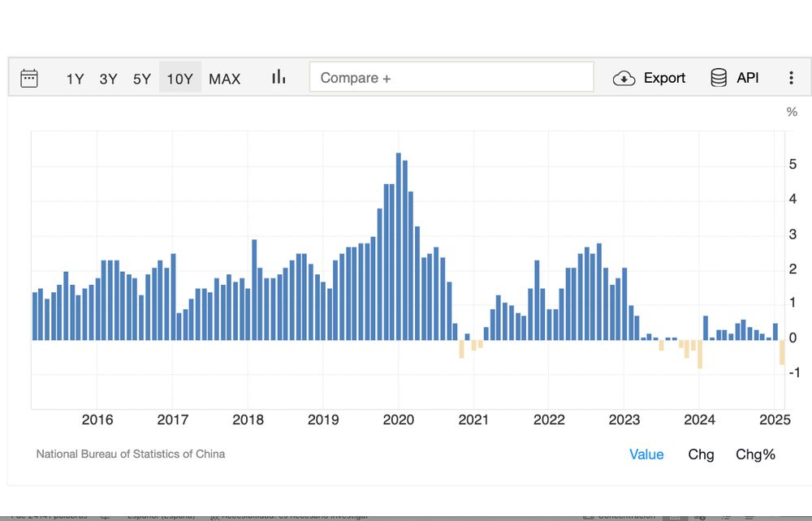The image size is (812, 521).
Task: Switch chart to Chg view
Action: tap(701, 454)
